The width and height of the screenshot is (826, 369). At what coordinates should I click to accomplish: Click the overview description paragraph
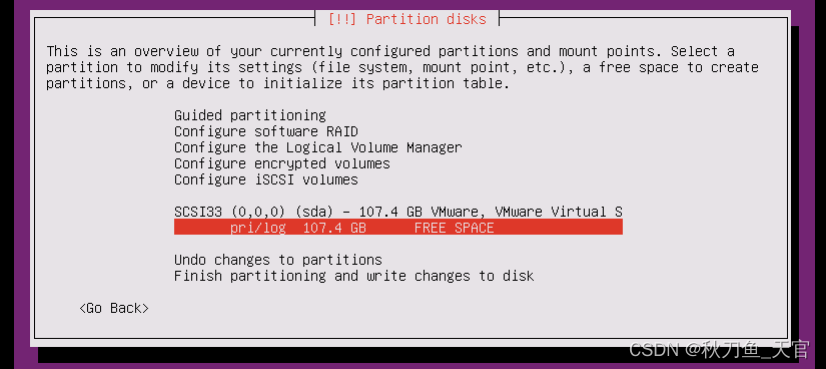click(x=402, y=67)
